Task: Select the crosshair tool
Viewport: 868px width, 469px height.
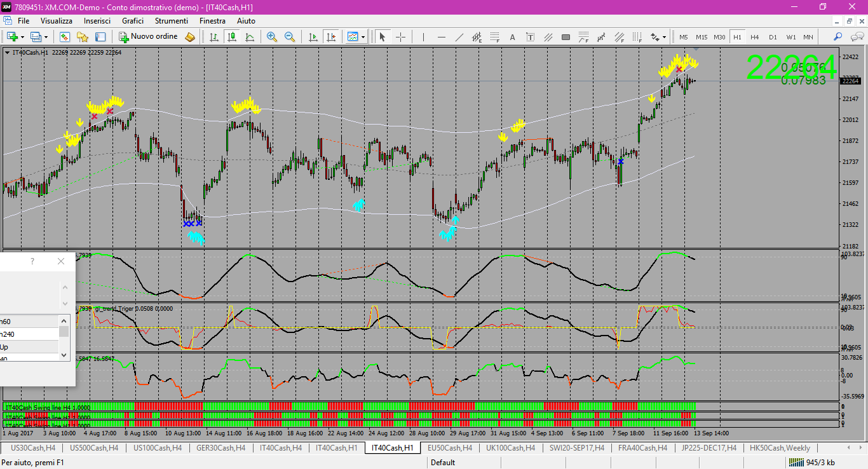Action: [x=401, y=37]
